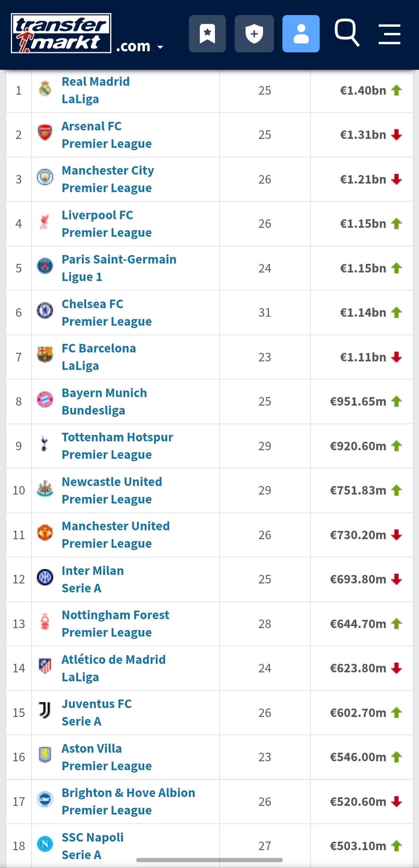Viewport: 419px width, 868px height.
Task: Tap the shield plus icon in header
Action: [254, 34]
